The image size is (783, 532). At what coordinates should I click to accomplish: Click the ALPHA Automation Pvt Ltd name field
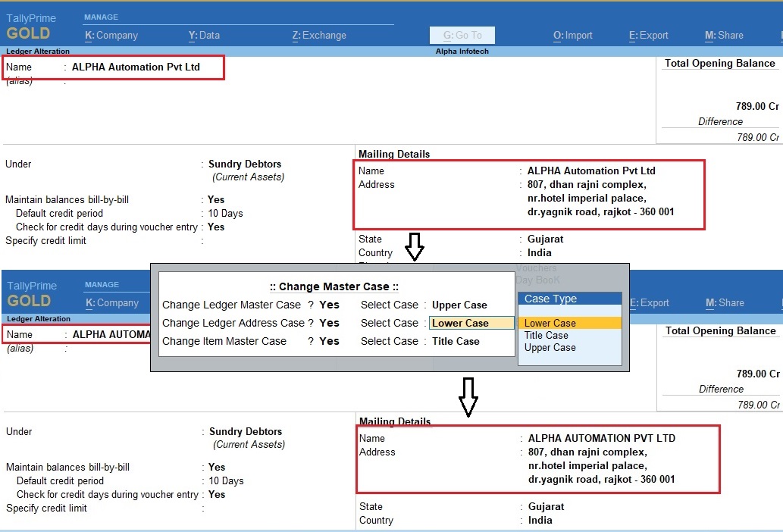(x=136, y=67)
